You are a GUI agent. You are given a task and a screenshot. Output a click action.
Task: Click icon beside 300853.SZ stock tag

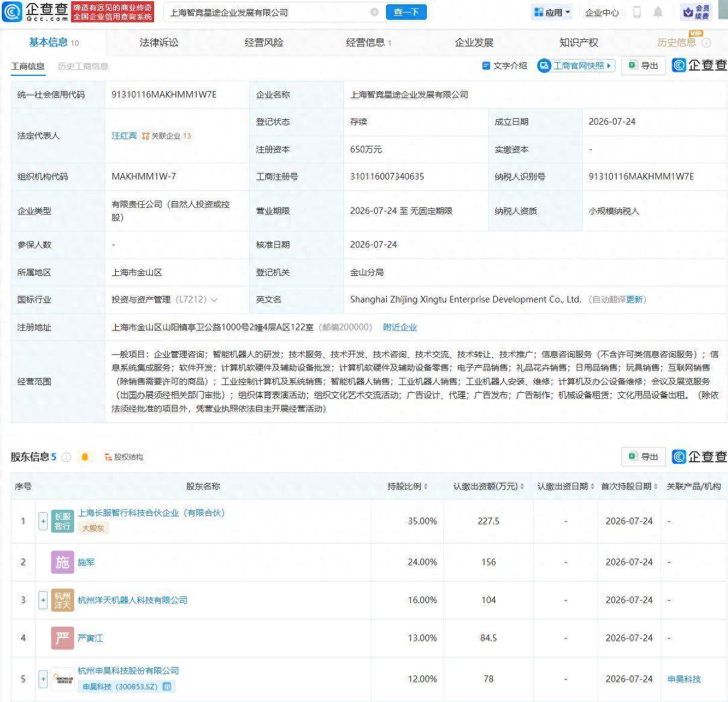tap(167, 686)
